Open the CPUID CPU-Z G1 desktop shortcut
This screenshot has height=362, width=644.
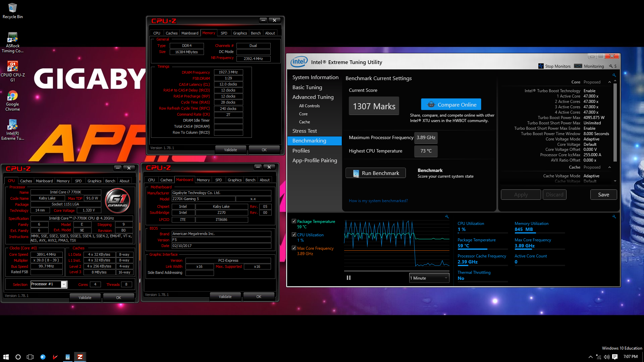pyautogui.click(x=12, y=71)
